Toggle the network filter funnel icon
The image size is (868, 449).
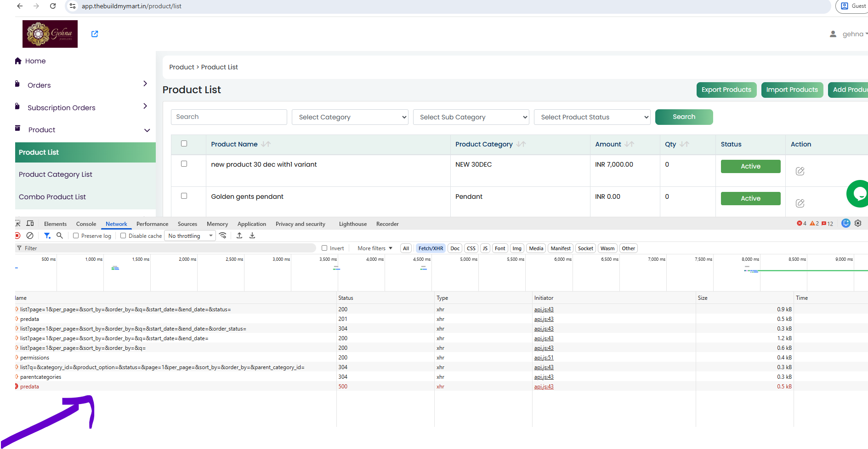pos(47,236)
